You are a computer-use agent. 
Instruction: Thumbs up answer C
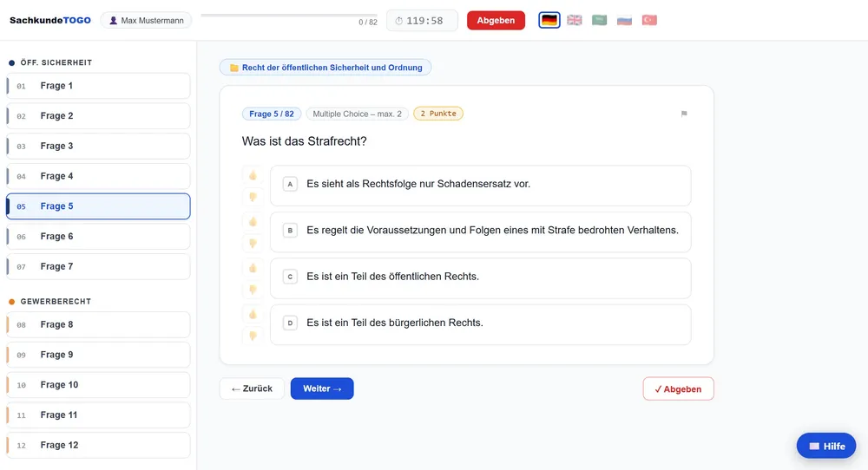[253, 268]
